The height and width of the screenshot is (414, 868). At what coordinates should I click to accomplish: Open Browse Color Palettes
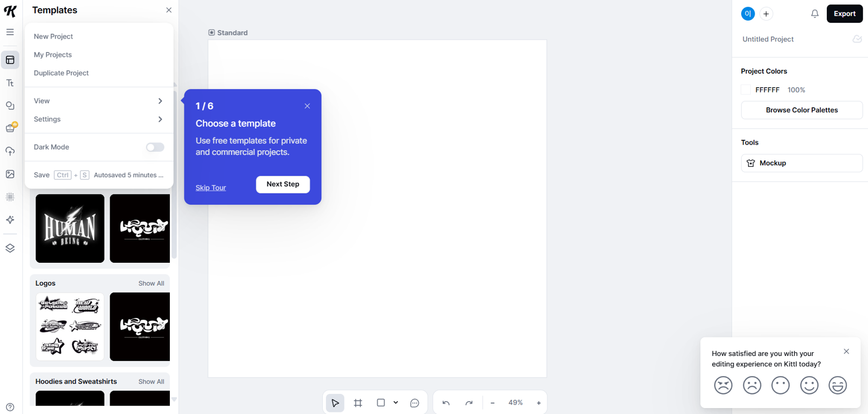click(x=802, y=110)
